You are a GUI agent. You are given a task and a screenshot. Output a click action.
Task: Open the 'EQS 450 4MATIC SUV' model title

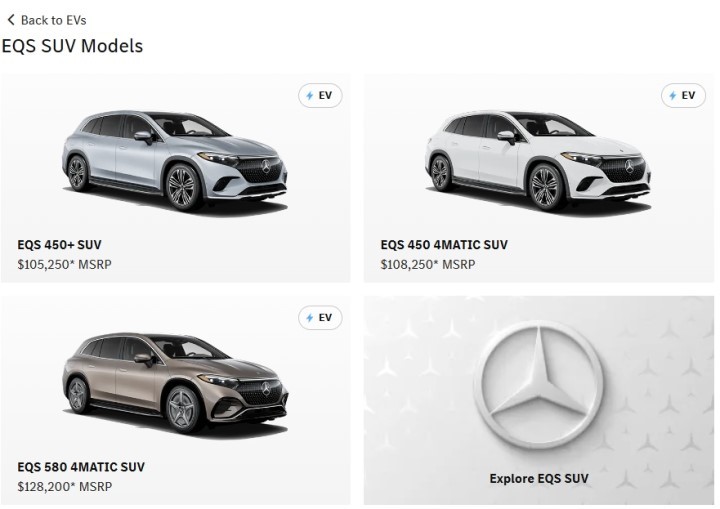pos(444,245)
